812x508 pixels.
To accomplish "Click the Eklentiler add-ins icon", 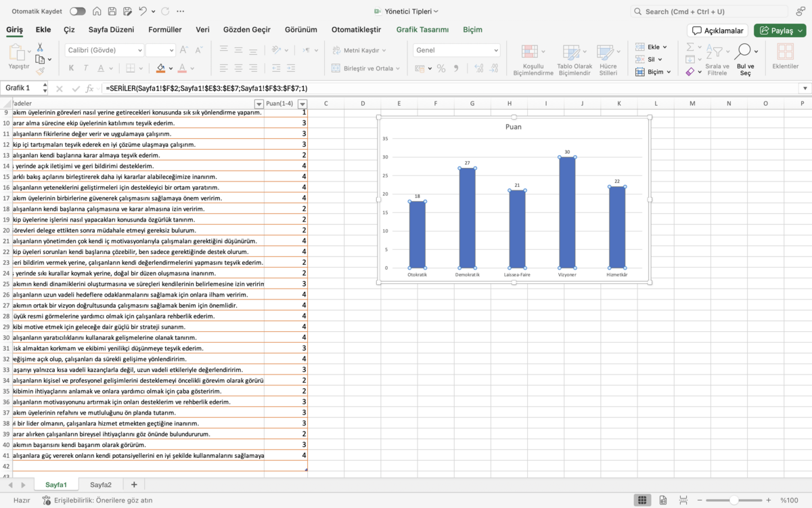I will (786, 56).
